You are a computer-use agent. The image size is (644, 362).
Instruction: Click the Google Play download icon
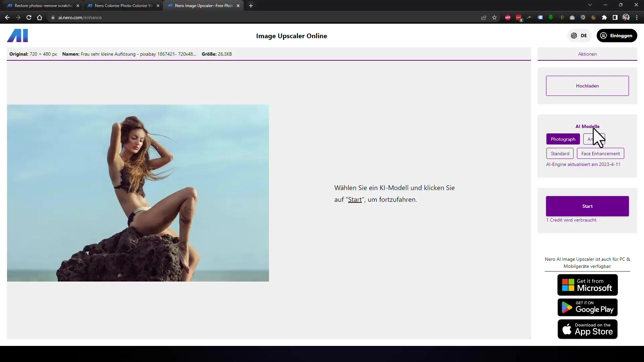587,307
